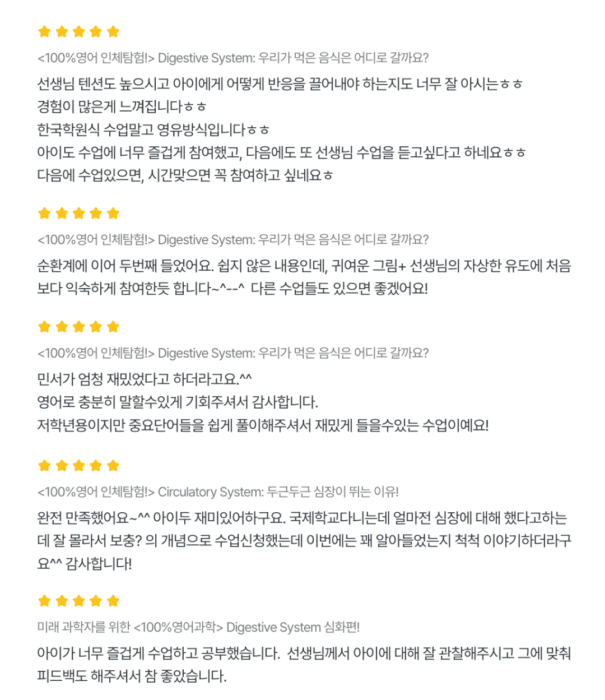Open the 미래 과학자를 위한 Digestive System 심화편 link
605x700 pixels.
(198, 628)
